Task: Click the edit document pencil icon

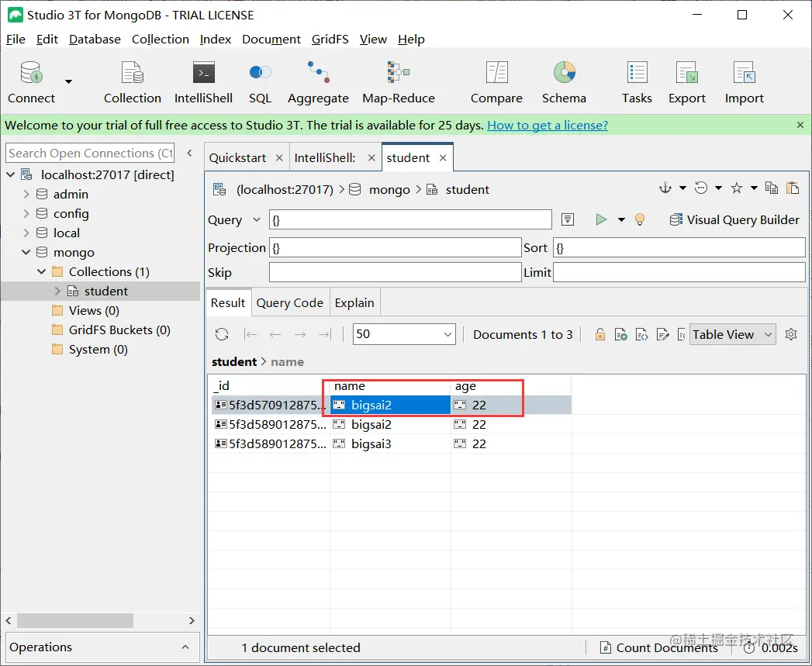Action: (662, 335)
